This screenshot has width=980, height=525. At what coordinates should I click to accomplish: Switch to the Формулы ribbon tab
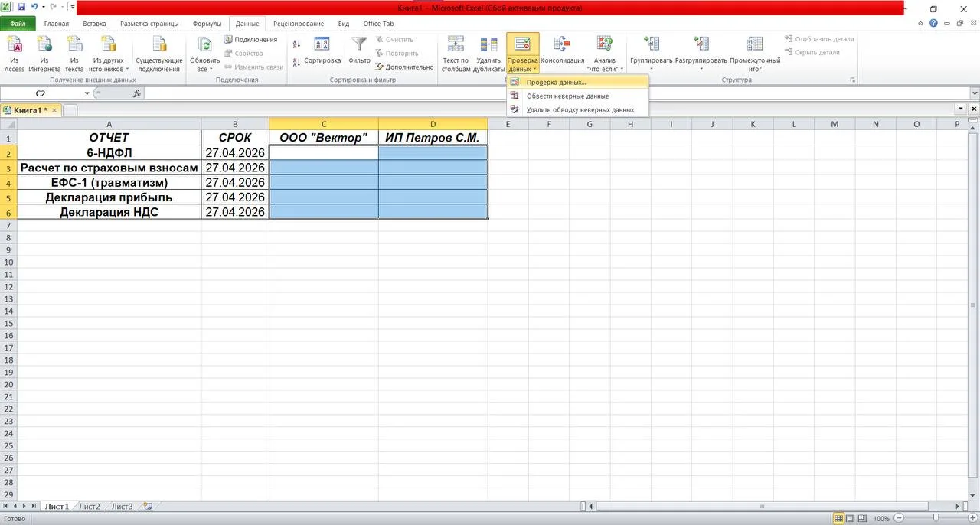[x=207, y=24]
